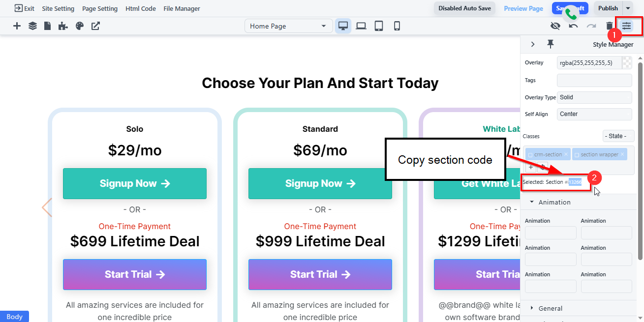Screen dimensions: 644x322
Task: Click the trash delete icon
Action: (610, 26)
